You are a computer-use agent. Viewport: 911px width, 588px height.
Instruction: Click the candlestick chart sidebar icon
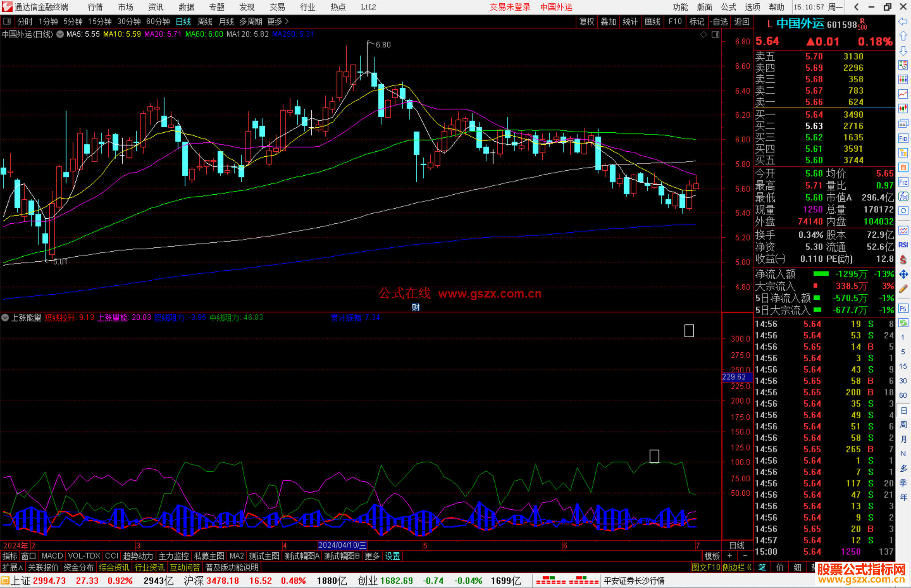903,108
